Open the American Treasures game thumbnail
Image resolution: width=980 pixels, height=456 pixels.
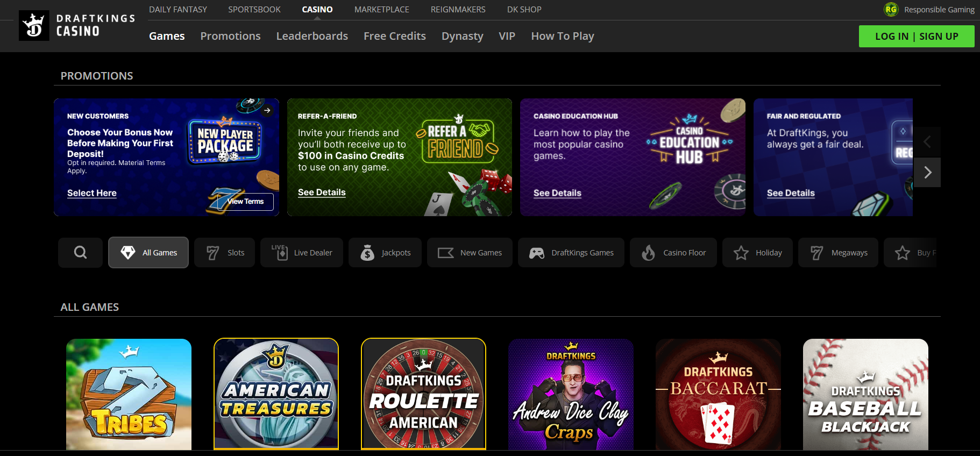[x=276, y=394]
